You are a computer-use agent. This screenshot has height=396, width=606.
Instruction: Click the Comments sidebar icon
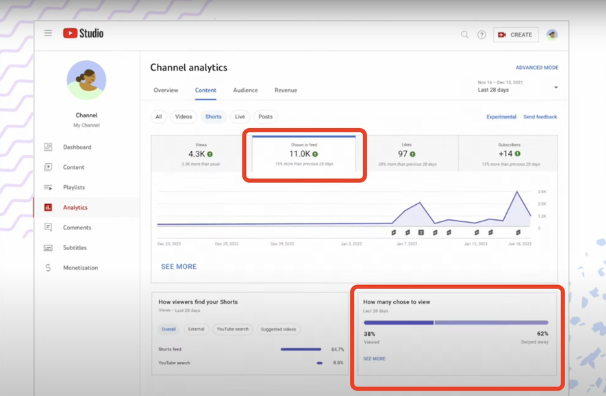48,228
